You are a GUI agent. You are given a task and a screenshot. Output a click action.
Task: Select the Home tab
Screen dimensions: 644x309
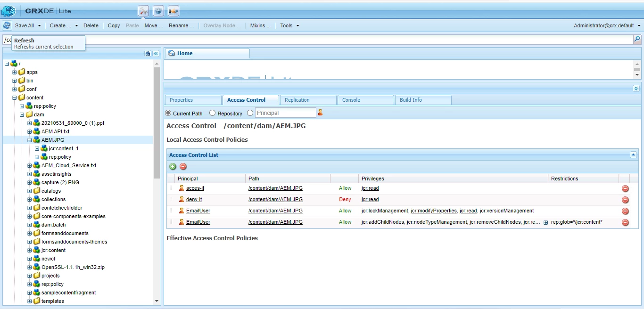coord(206,53)
